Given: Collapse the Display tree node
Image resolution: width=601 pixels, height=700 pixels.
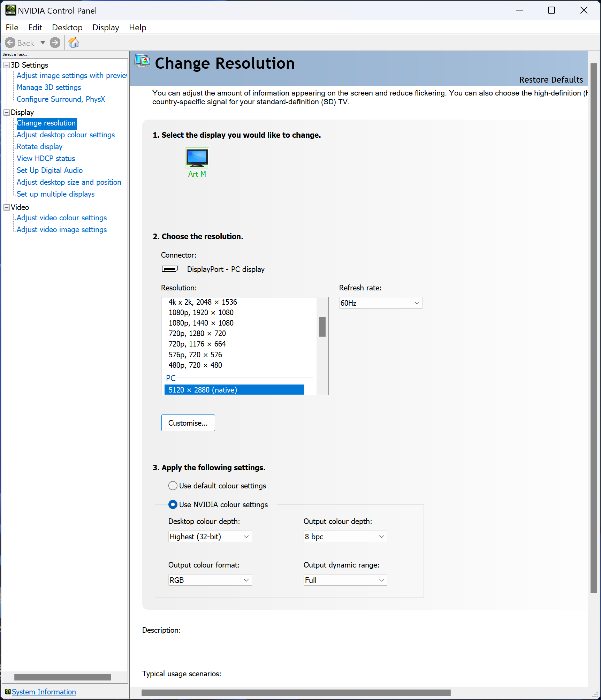Looking at the screenshot, I should (7, 113).
